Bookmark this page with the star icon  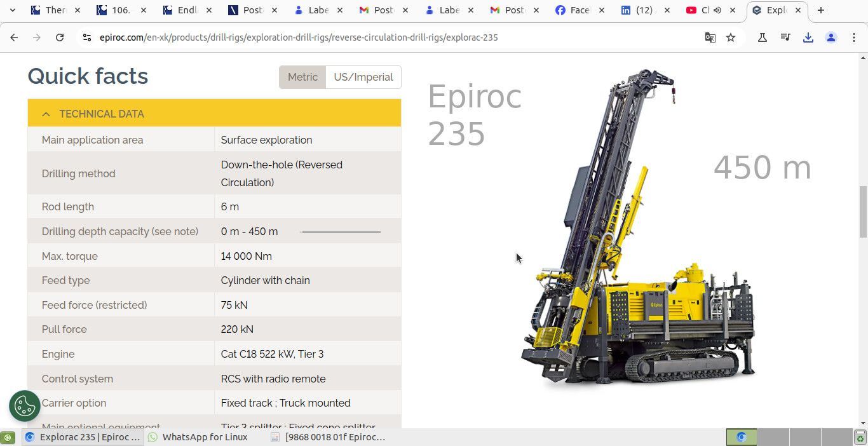(731, 37)
